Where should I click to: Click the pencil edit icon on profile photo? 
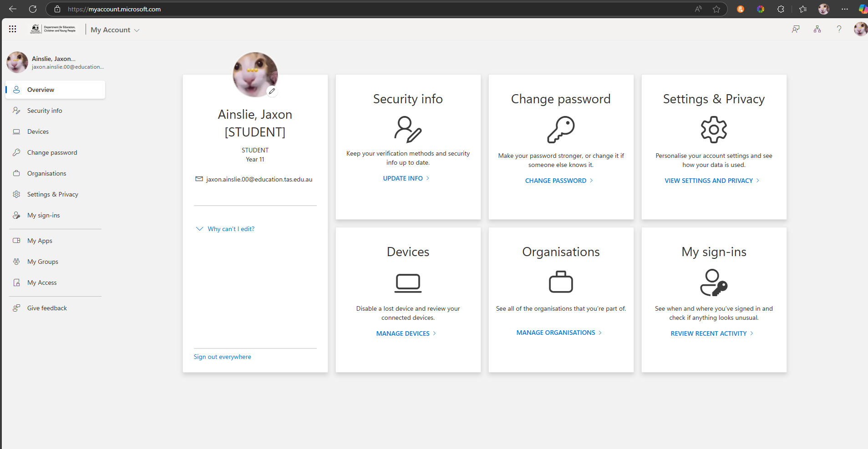pyautogui.click(x=272, y=91)
